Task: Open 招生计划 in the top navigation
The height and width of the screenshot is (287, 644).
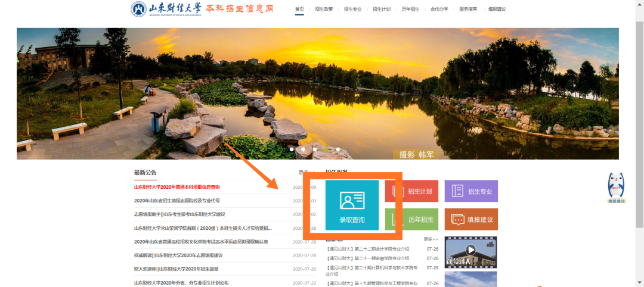Action: (382, 9)
